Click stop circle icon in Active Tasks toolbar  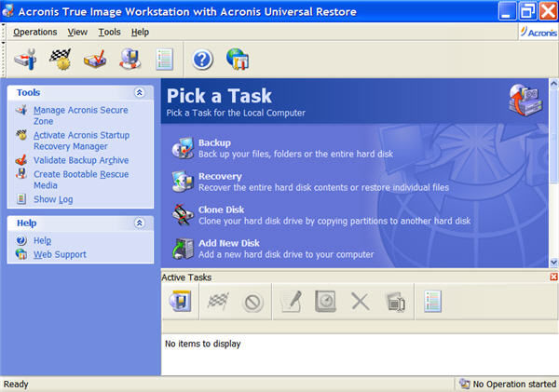click(252, 303)
